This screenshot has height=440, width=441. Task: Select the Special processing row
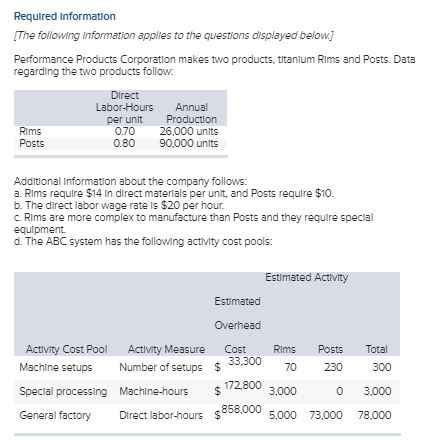point(207,391)
